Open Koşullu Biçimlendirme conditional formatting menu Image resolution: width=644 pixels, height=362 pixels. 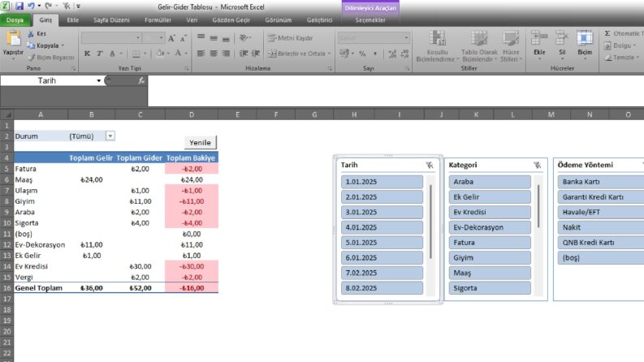click(x=438, y=46)
